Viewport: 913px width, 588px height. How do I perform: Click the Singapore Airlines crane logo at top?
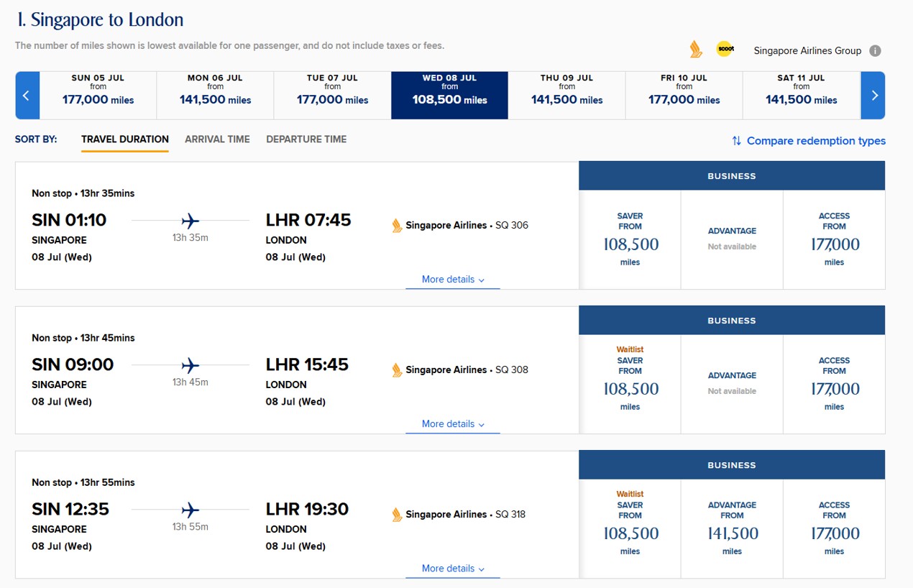pyautogui.click(x=695, y=50)
